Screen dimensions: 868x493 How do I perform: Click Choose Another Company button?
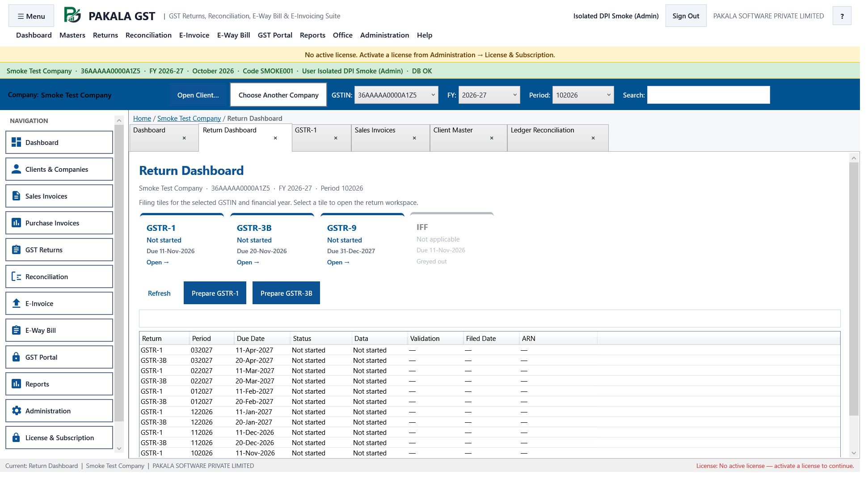pyautogui.click(x=278, y=95)
